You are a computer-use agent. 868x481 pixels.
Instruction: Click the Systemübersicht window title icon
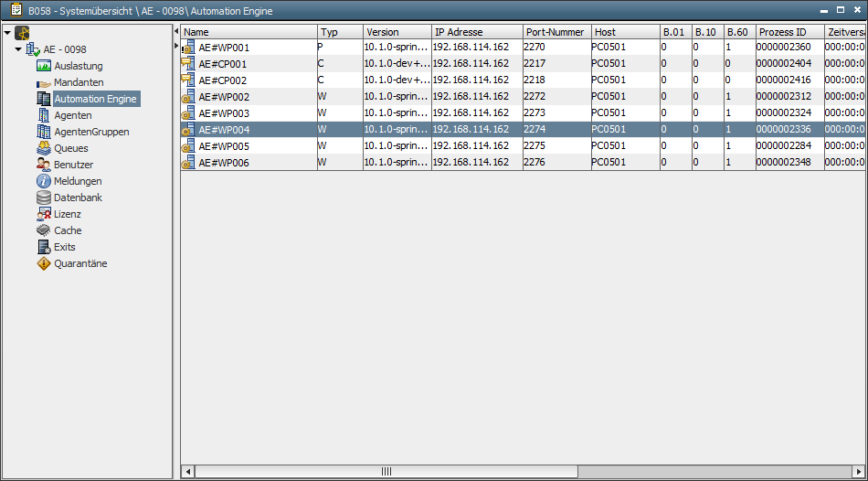[x=16, y=10]
